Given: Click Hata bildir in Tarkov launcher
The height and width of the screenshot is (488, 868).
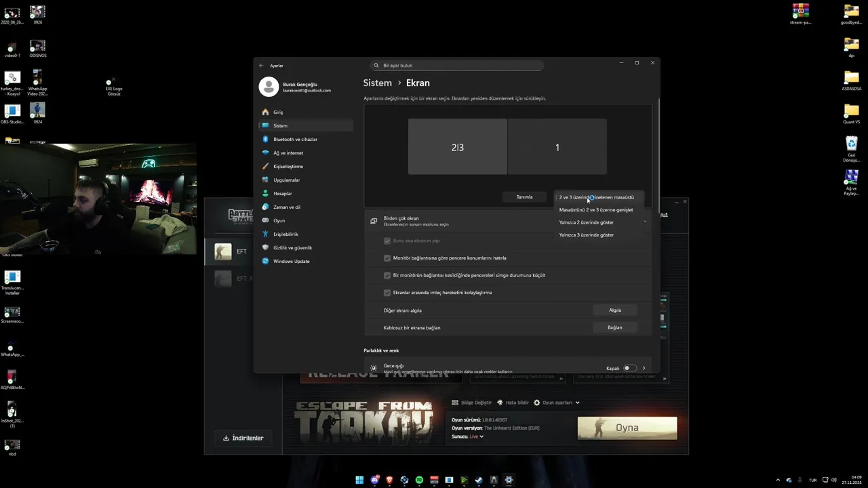Looking at the screenshot, I should (513, 403).
